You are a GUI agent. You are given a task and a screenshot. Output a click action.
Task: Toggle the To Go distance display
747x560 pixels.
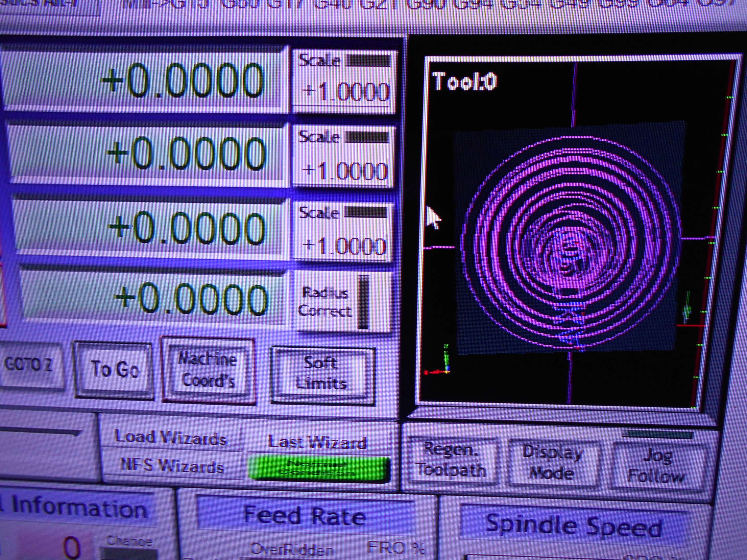pyautogui.click(x=114, y=369)
